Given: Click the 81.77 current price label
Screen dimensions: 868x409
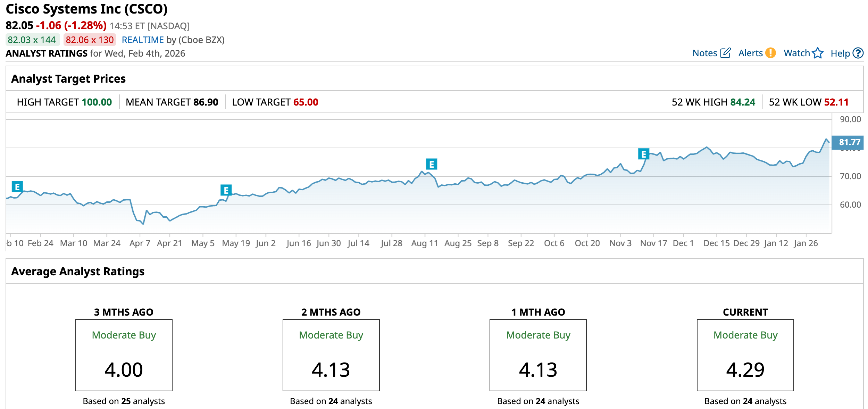Looking at the screenshot, I should coord(849,142).
